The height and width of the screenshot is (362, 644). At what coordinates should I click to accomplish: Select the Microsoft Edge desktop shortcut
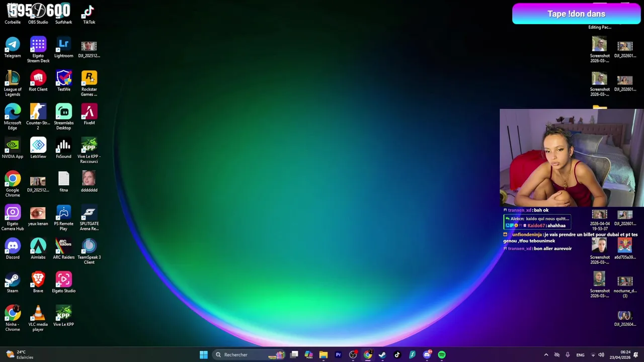[13, 117]
